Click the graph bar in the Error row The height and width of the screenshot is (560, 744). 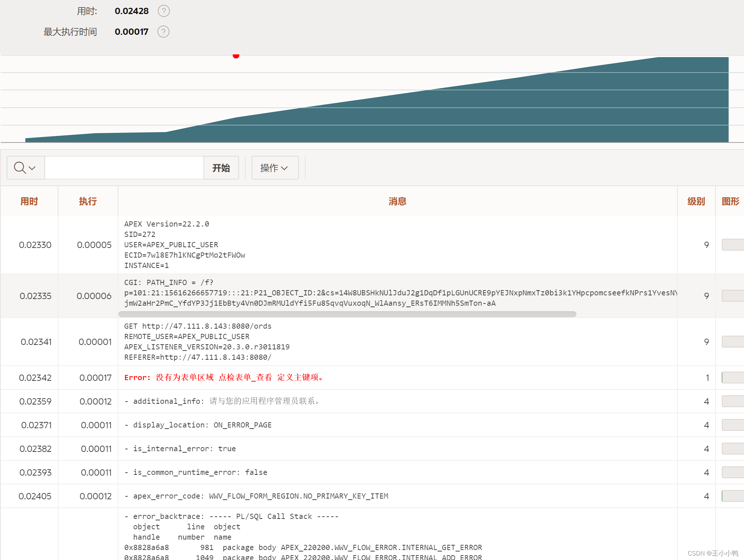coord(733,378)
